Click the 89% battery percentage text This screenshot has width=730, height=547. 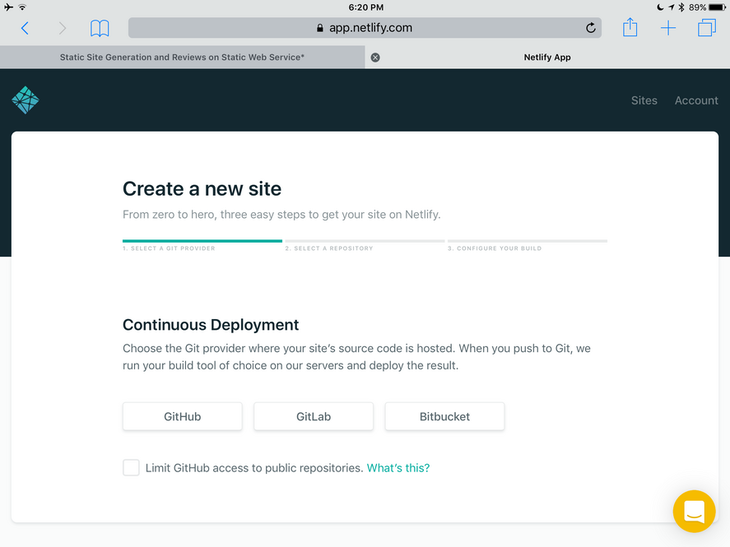(697, 7)
